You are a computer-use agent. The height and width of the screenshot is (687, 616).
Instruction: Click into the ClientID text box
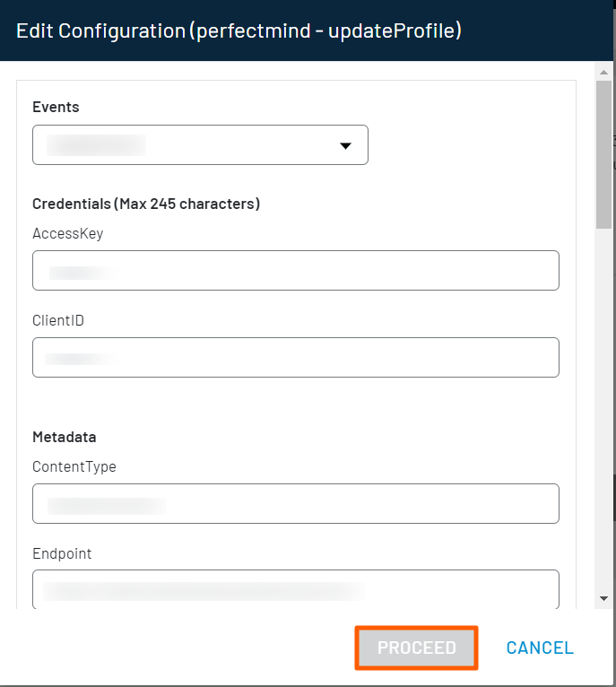click(x=295, y=358)
